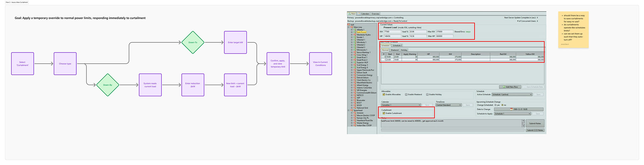Click the Submit Notes button
The image size is (644, 165).
point(535,123)
